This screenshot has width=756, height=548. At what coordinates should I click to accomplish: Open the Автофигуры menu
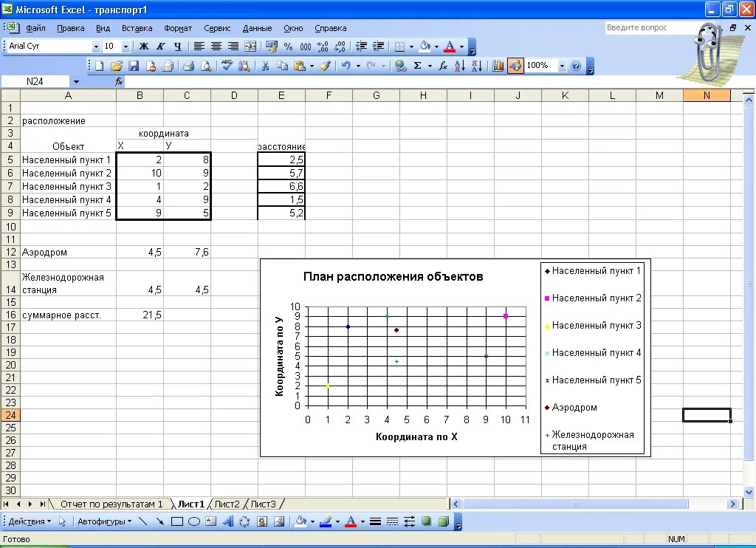104,521
